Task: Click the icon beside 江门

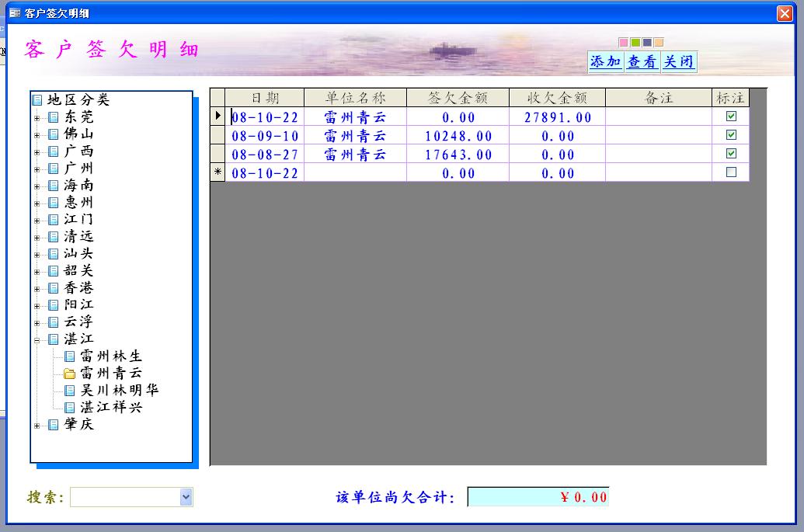Action: 54,220
